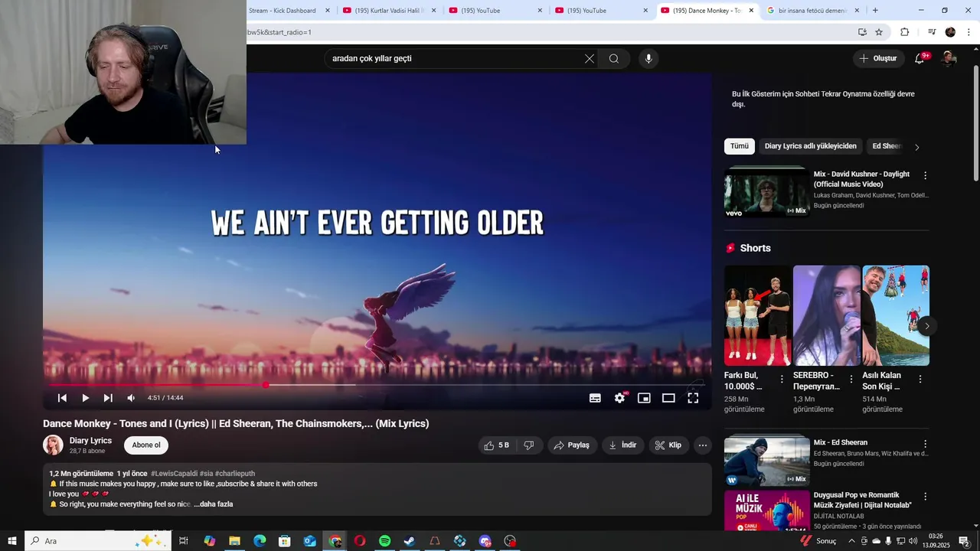The image size is (980, 551).
Task: Show next Shorts with arrow
Action: [x=926, y=326]
